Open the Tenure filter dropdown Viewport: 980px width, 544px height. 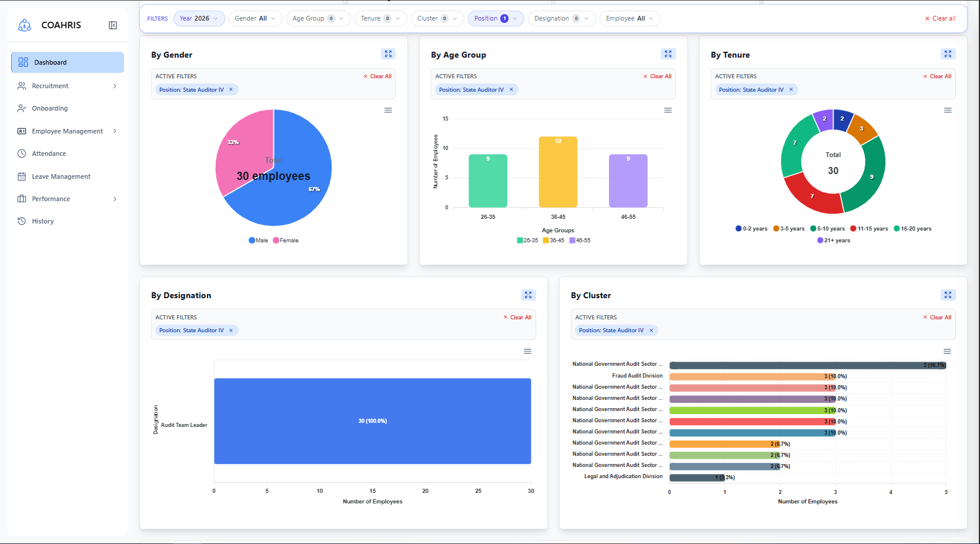(x=380, y=19)
